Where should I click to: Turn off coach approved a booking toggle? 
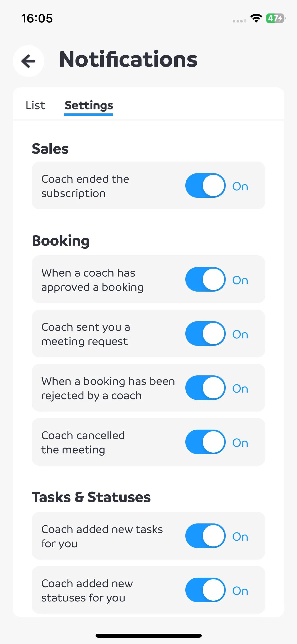pos(205,279)
